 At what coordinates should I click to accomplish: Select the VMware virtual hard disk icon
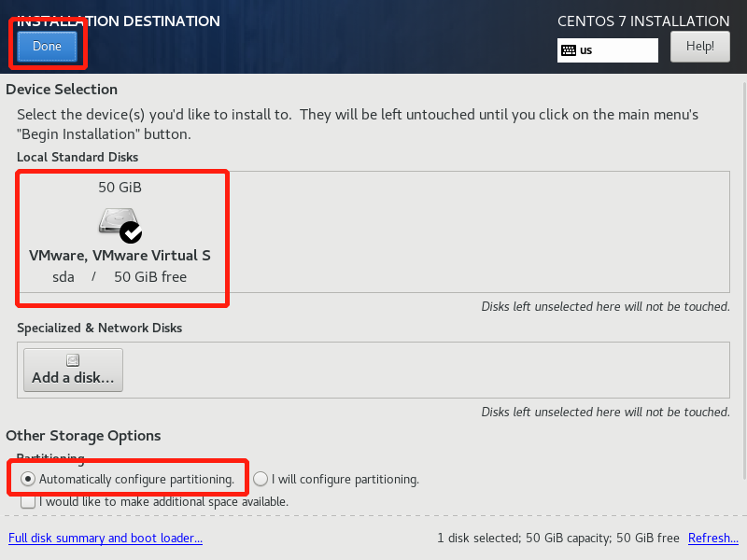[x=118, y=221]
